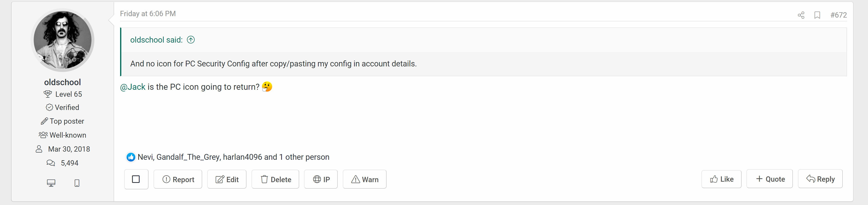Add post to multi-quote
The height and width of the screenshot is (205, 868).
click(770, 179)
